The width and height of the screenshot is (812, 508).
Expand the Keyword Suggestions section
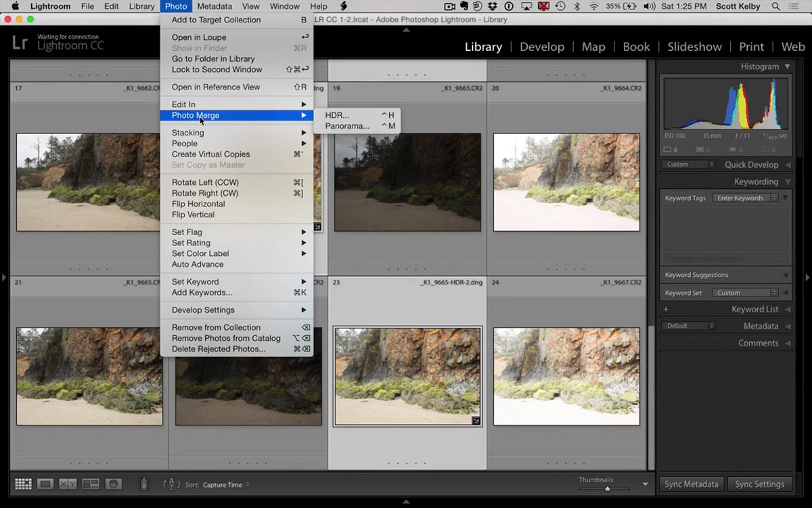click(786, 275)
